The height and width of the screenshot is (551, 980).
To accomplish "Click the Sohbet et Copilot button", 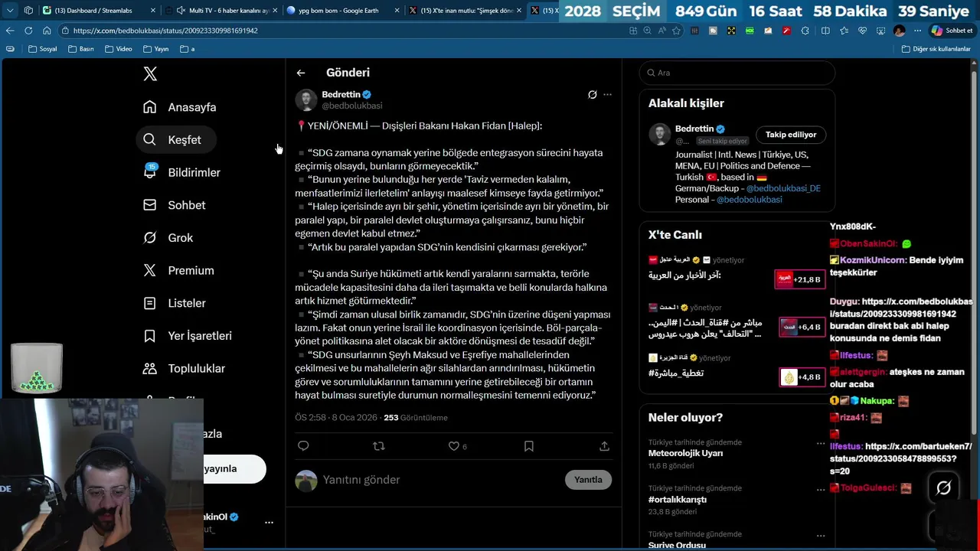I will (x=952, y=31).
